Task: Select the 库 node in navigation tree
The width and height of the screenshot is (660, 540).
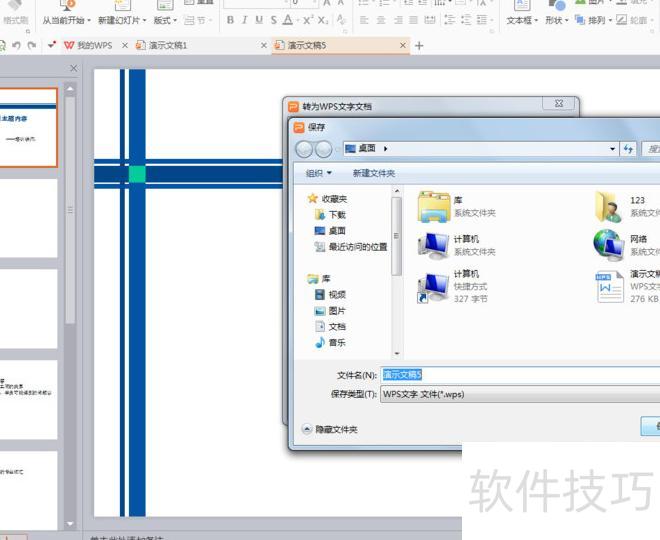Action: (x=319, y=279)
